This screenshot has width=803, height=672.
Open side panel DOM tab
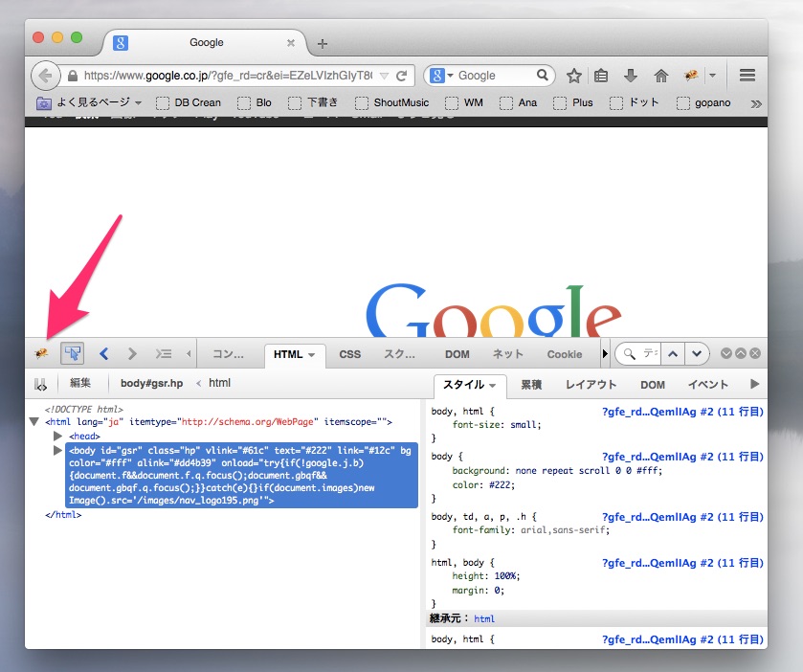653,385
